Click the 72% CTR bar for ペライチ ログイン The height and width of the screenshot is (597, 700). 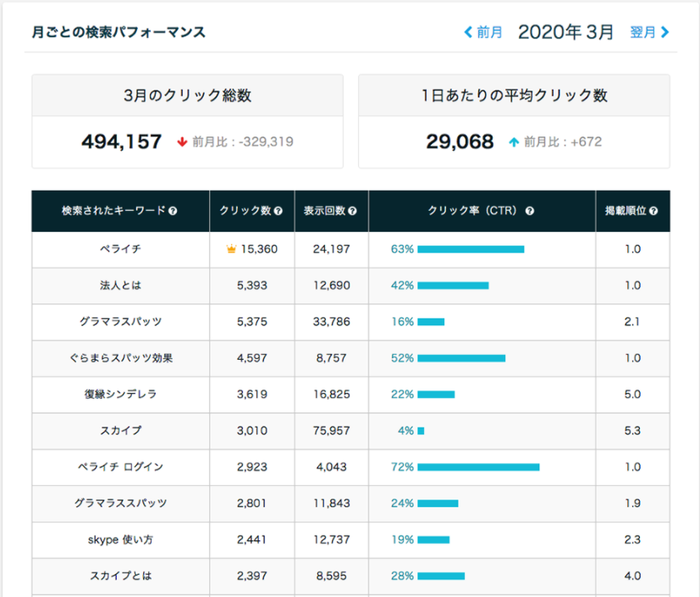(478, 467)
